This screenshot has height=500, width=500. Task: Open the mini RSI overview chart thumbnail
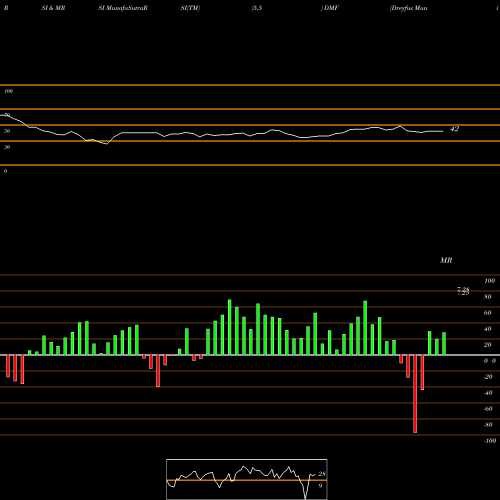(247, 479)
